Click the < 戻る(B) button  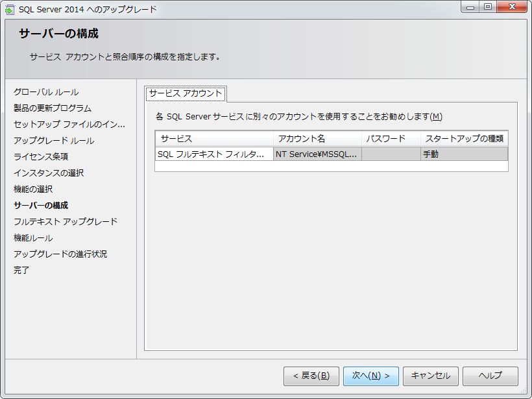coord(311,376)
